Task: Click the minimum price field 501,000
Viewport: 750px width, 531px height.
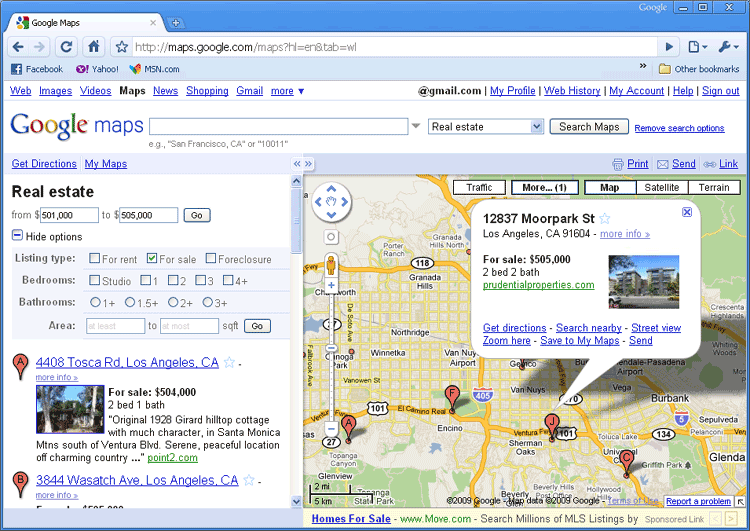Action: pyautogui.click(x=69, y=215)
